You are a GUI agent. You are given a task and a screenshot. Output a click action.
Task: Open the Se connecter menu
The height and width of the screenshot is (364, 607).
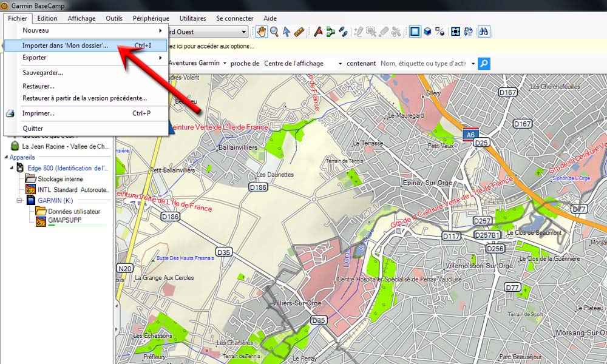pos(234,18)
